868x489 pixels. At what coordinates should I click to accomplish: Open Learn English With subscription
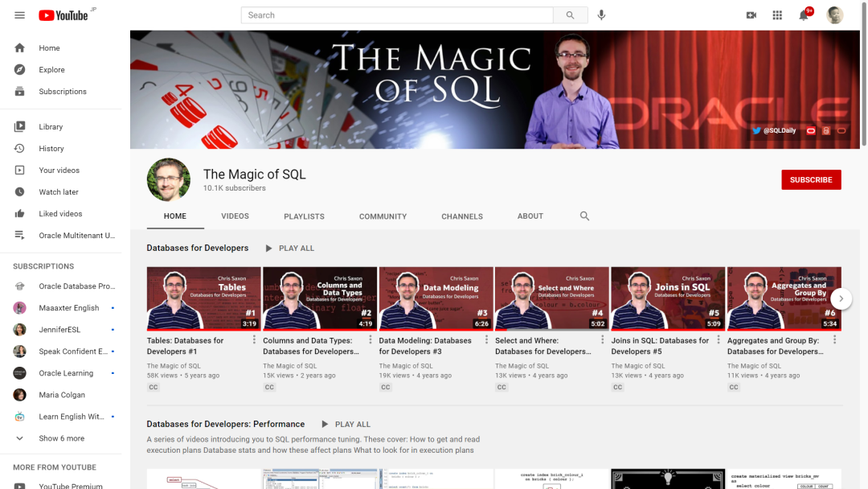tap(61, 417)
